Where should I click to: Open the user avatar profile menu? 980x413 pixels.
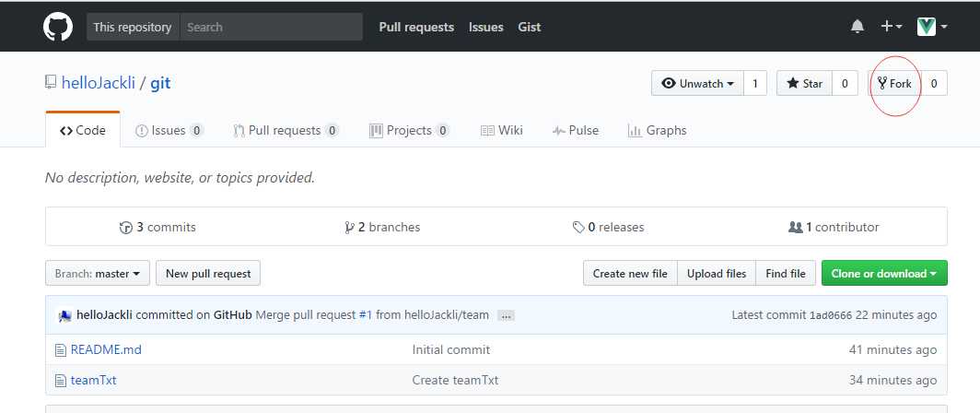(932, 27)
